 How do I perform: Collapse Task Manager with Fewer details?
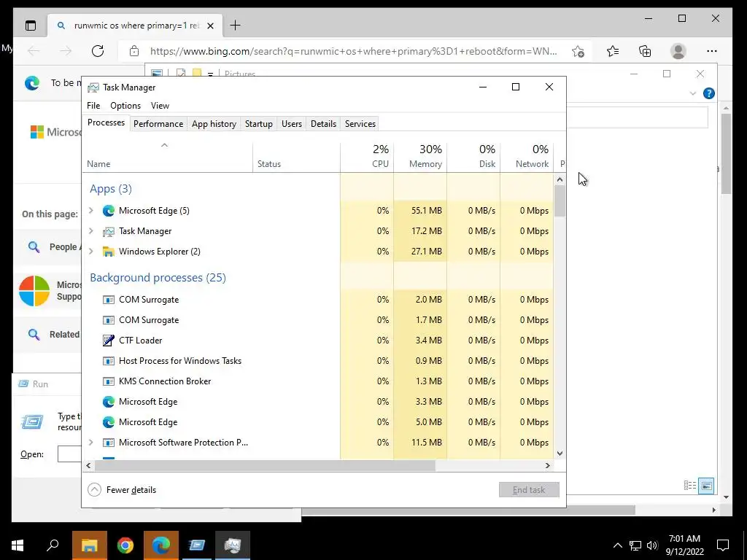pos(123,489)
